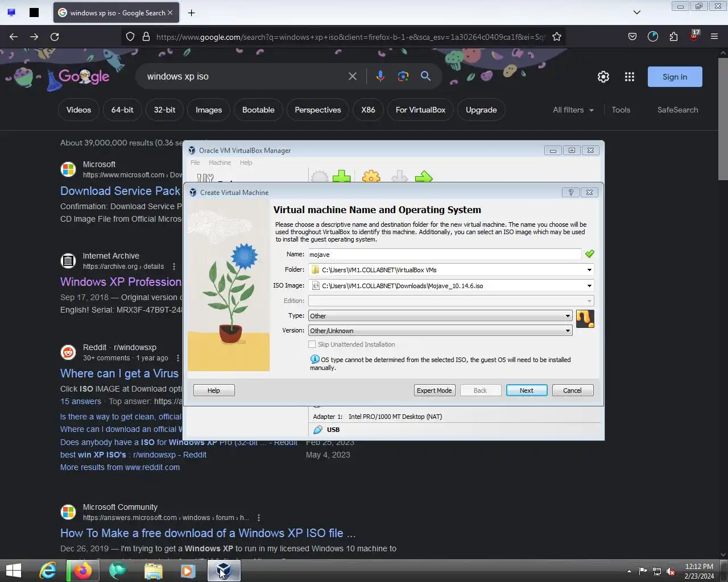
Task: Apply the 64-bit filter chip
Action: click(122, 110)
